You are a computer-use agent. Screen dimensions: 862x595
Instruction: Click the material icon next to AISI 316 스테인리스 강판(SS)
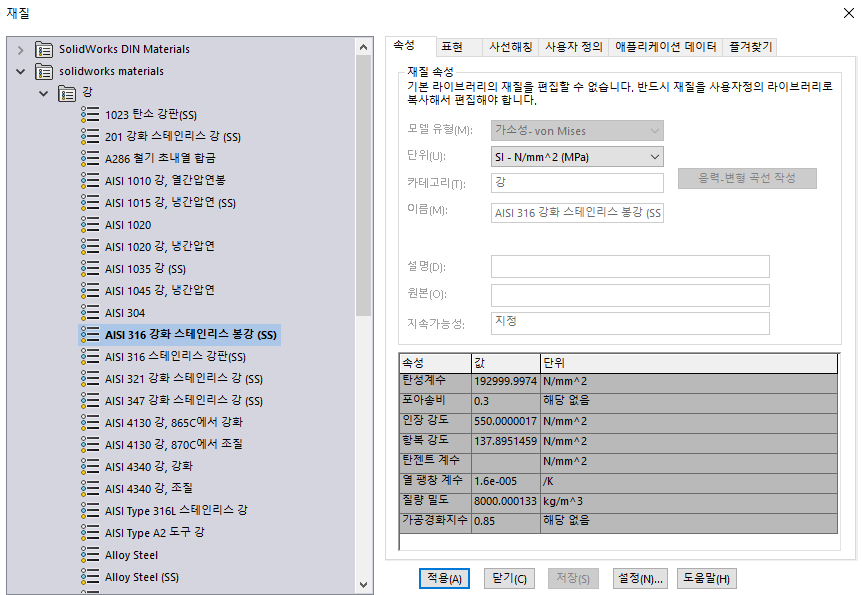(x=90, y=356)
